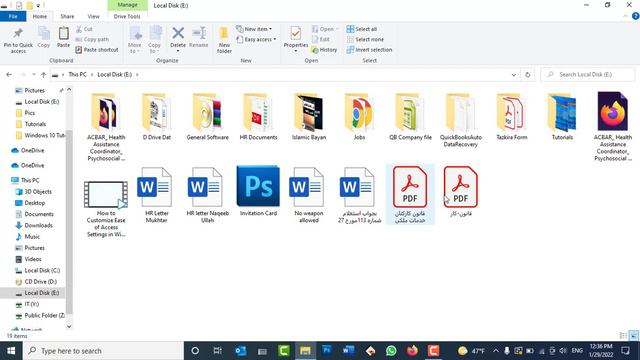Open WhatsApp from the taskbar
640x360 pixels.
pyautogui.click(x=391, y=351)
